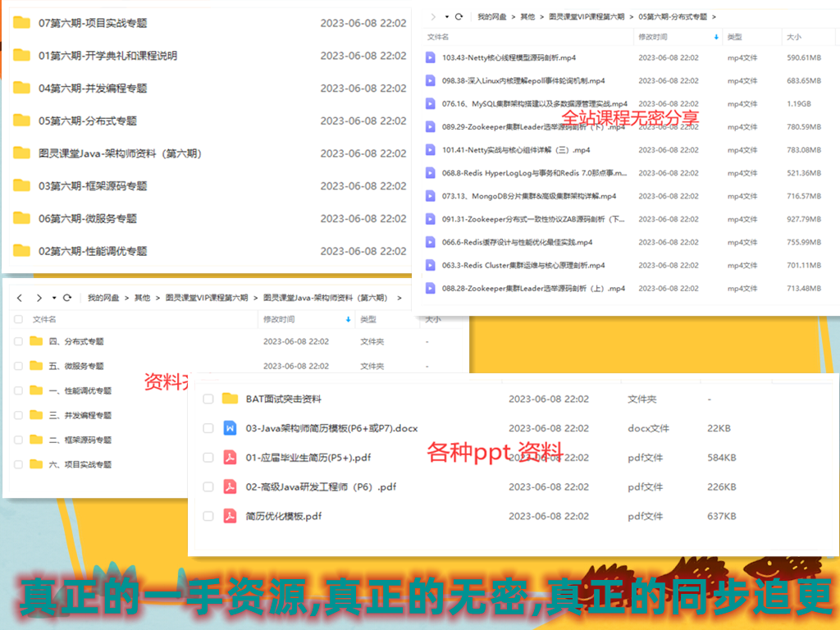Check the box for 简历优化模板.pdf
The height and width of the screenshot is (630, 840).
click(208, 516)
